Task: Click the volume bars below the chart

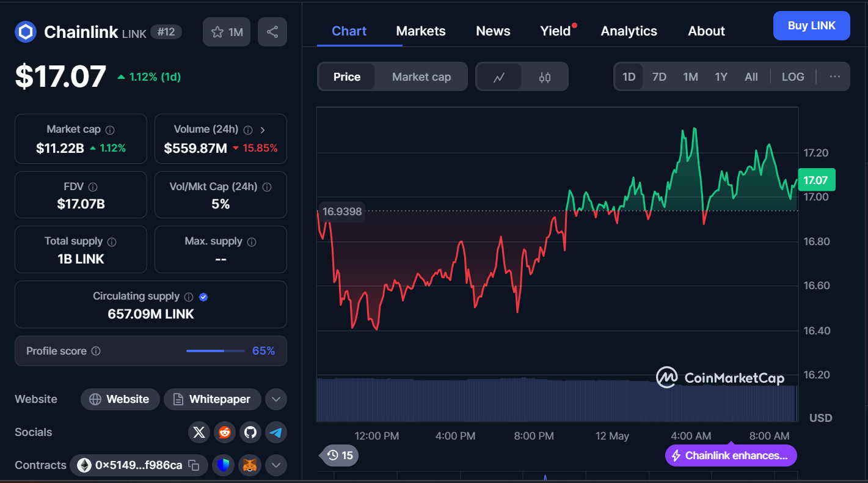Action: (x=556, y=400)
